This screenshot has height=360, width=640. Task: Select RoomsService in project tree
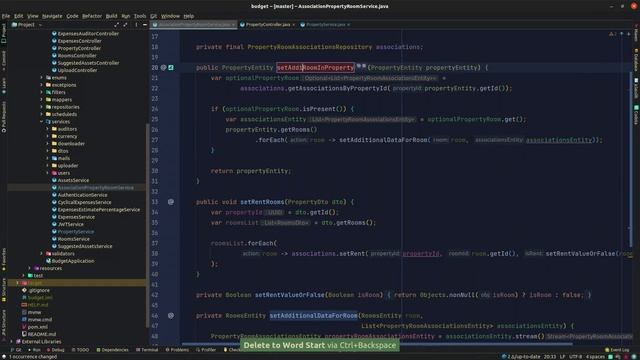click(x=70, y=239)
